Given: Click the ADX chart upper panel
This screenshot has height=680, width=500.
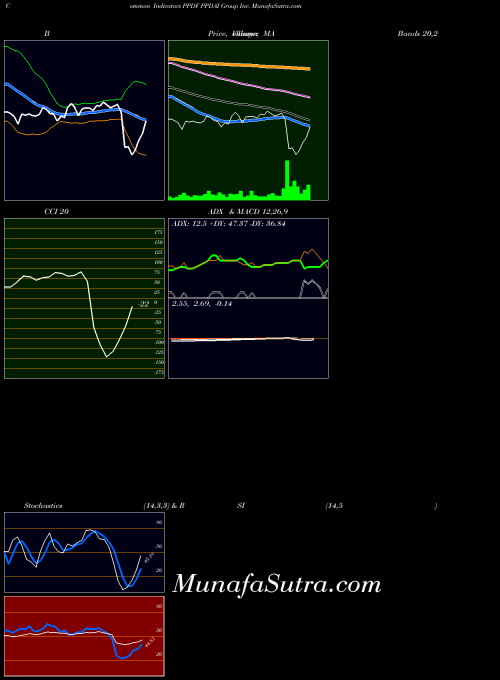Looking at the screenshot, I should (x=248, y=258).
